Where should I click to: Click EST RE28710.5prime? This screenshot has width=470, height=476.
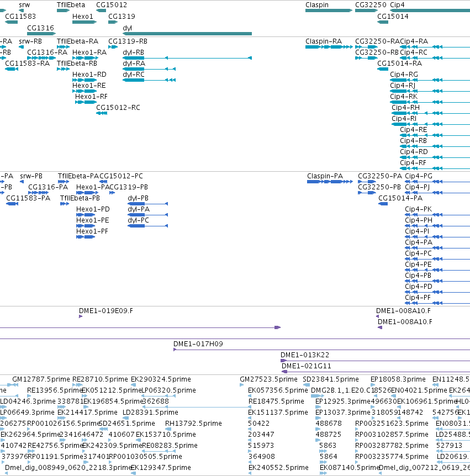click(x=100, y=379)
